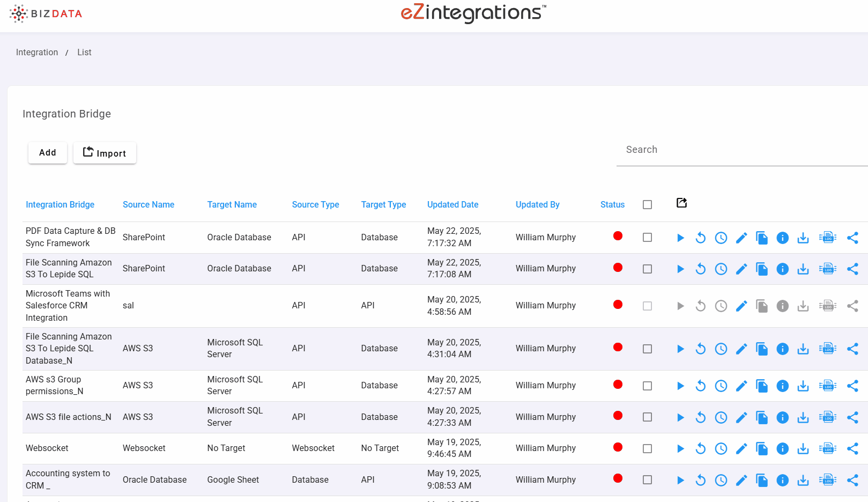Run File Scanning Amazon S3 To Lepide SQL Database_N
Image resolution: width=868 pixels, height=502 pixels.
[x=680, y=349]
